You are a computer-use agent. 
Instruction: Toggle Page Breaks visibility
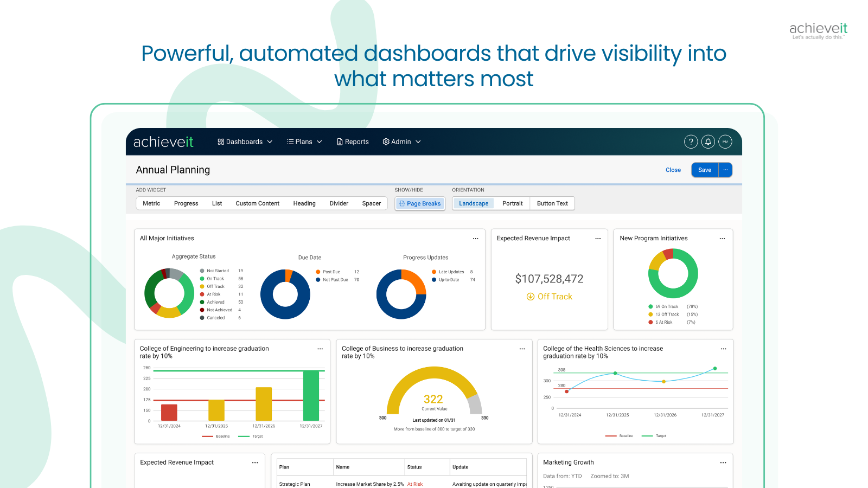click(420, 203)
